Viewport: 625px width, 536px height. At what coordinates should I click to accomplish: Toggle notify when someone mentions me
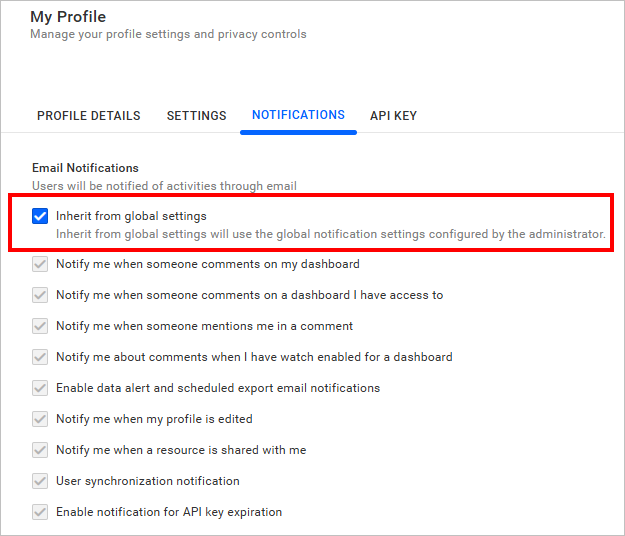pos(40,326)
